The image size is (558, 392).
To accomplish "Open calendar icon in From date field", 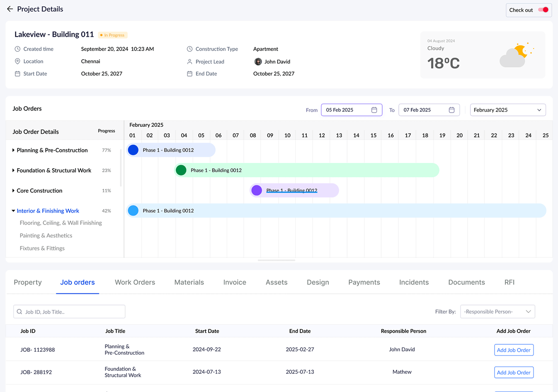I will (x=374, y=110).
